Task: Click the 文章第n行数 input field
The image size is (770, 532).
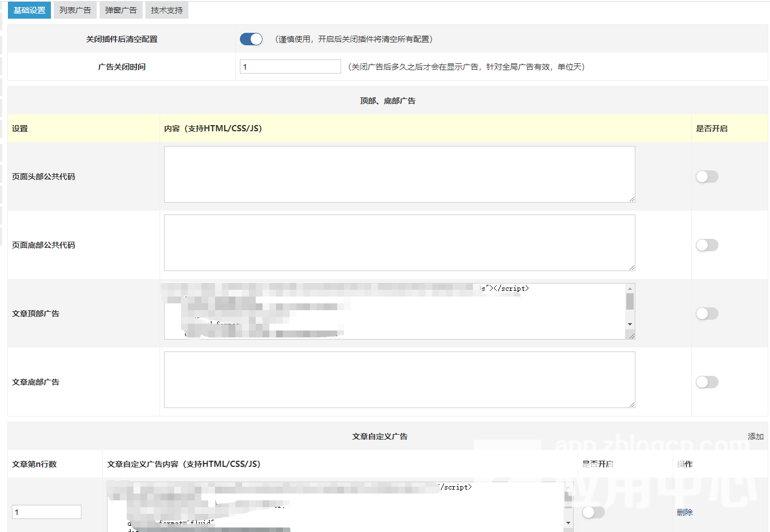Action: pos(46,512)
